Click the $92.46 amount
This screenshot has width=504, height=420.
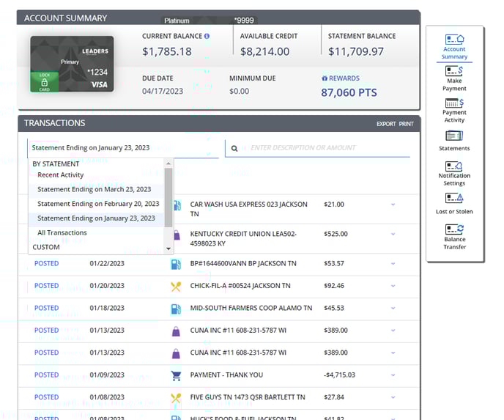(x=334, y=286)
